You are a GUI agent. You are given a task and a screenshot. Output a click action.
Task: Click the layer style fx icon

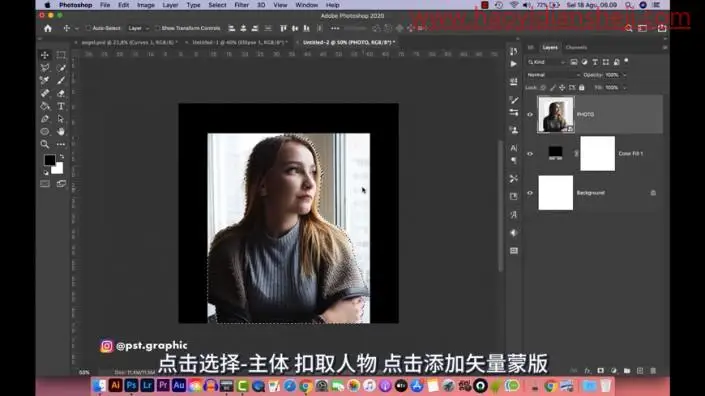[x=587, y=371]
